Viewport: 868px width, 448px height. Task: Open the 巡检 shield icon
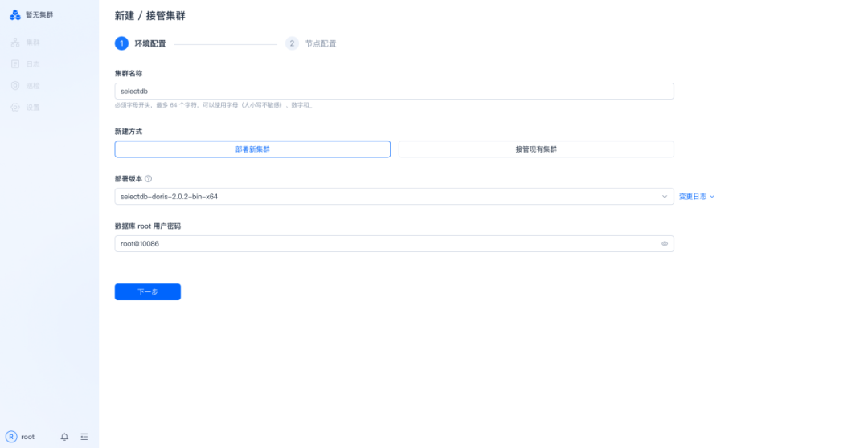click(x=15, y=86)
